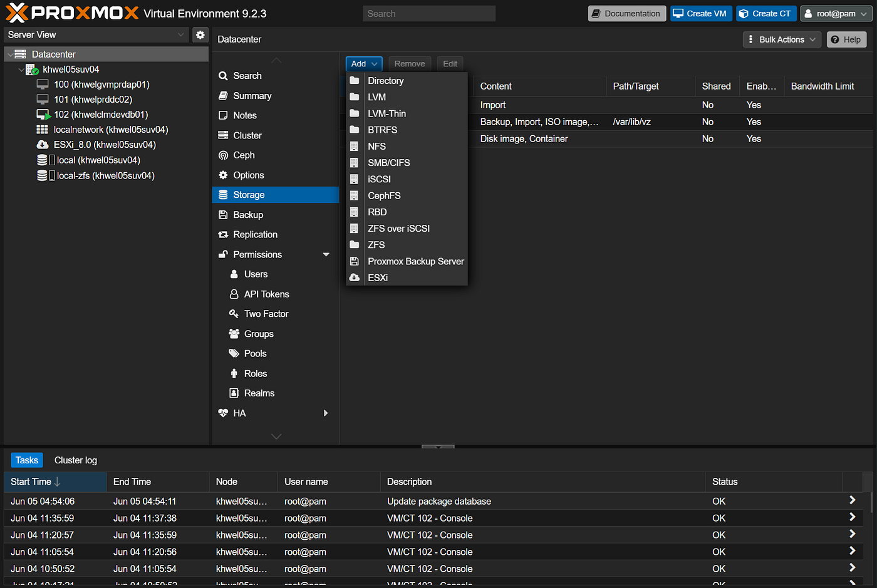Click the Two Factor key icon
The height and width of the screenshot is (588, 877).
click(234, 314)
